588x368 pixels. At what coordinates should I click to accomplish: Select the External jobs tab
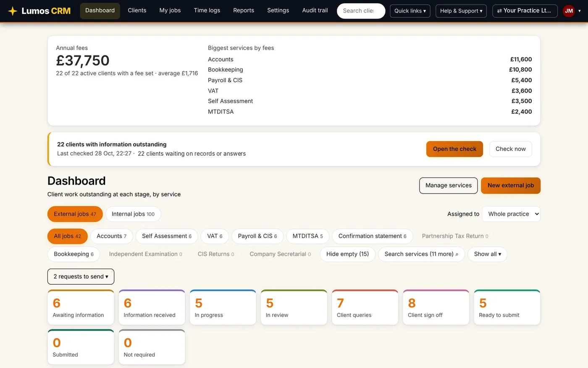pyautogui.click(x=75, y=214)
